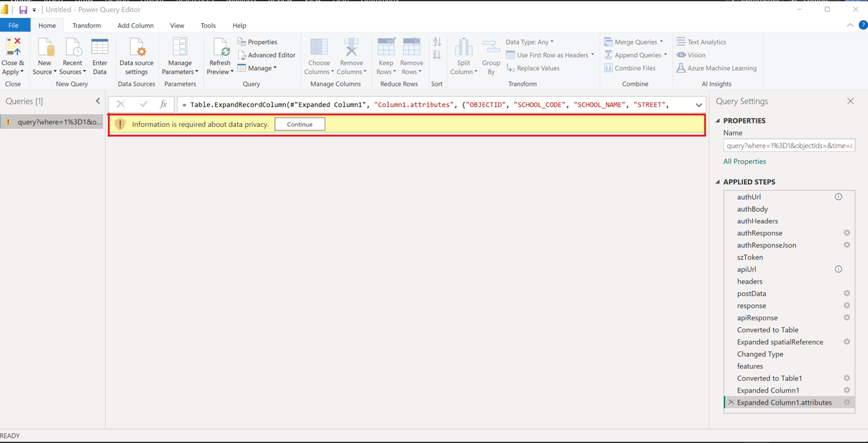The image size is (868, 443).
Task: Open settings gear for authResponse step
Action: 847,233
